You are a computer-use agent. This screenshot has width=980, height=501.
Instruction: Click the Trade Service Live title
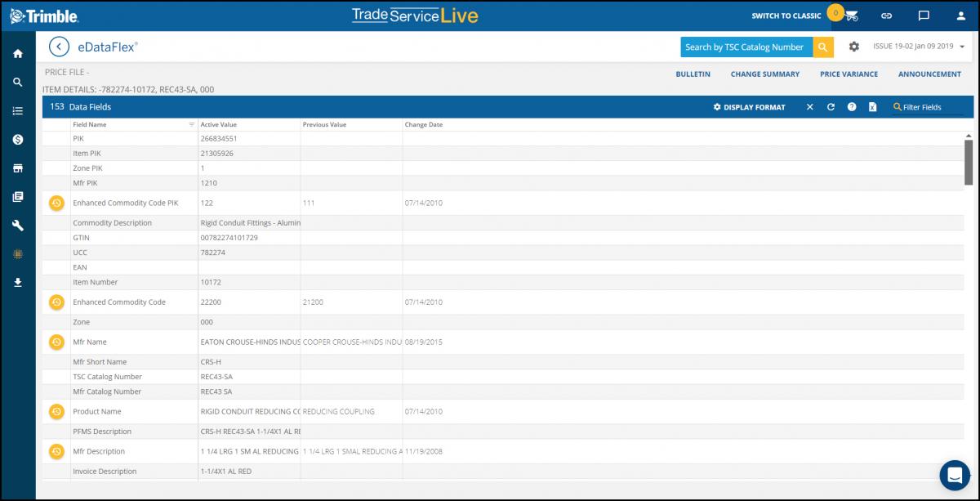coord(415,16)
